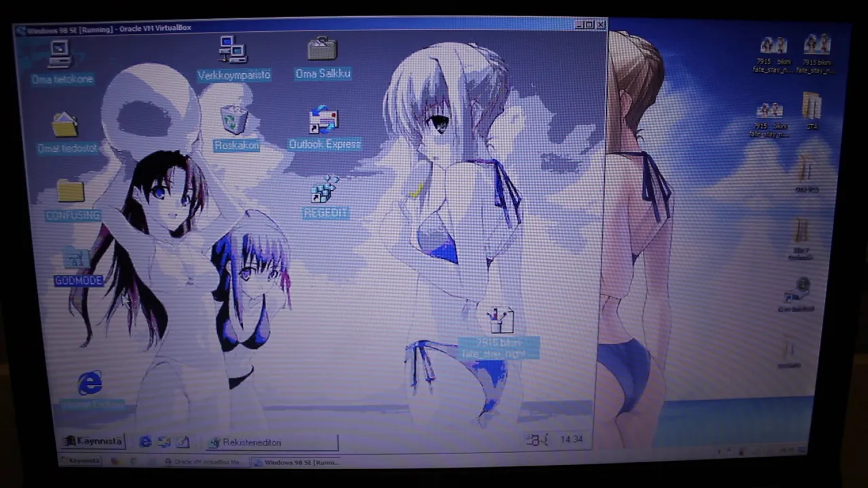Open the Roskakori recycle bin

tap(236, 129)
